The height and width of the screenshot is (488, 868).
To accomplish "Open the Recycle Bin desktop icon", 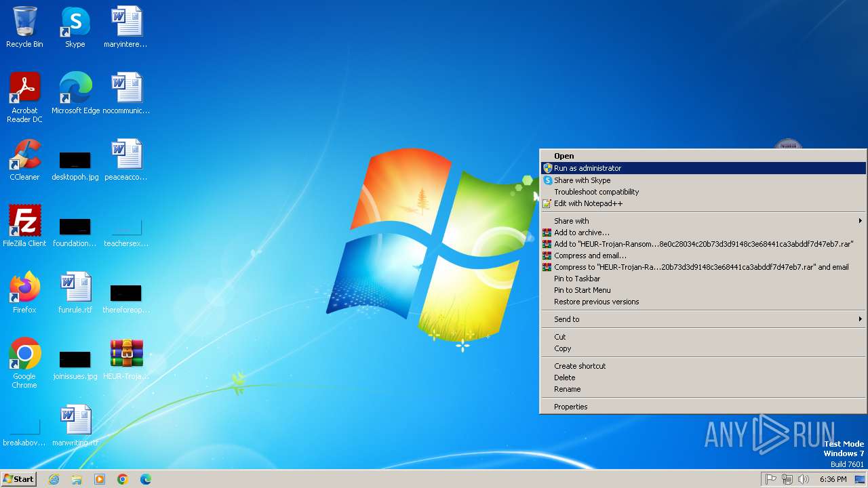I will [x=24, y=27].
